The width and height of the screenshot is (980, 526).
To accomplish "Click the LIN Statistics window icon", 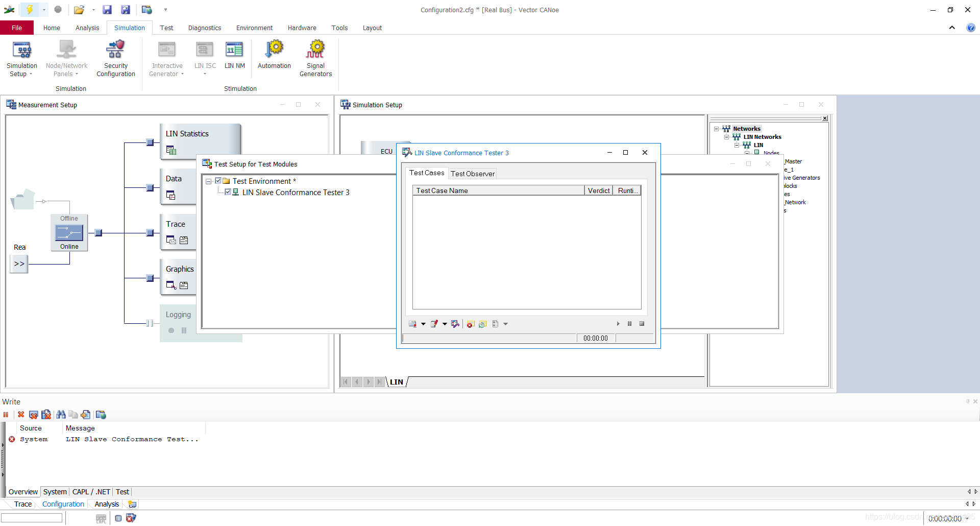I will pos(171,150).
